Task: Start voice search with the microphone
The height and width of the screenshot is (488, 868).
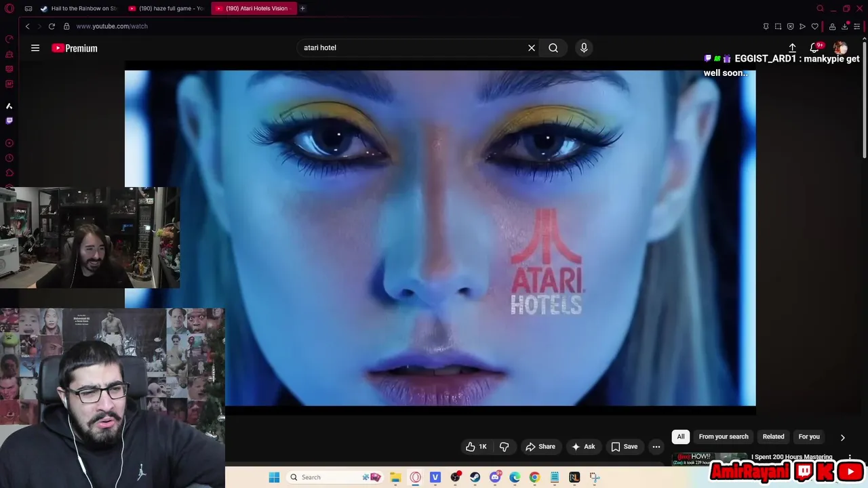Action: 584,48
